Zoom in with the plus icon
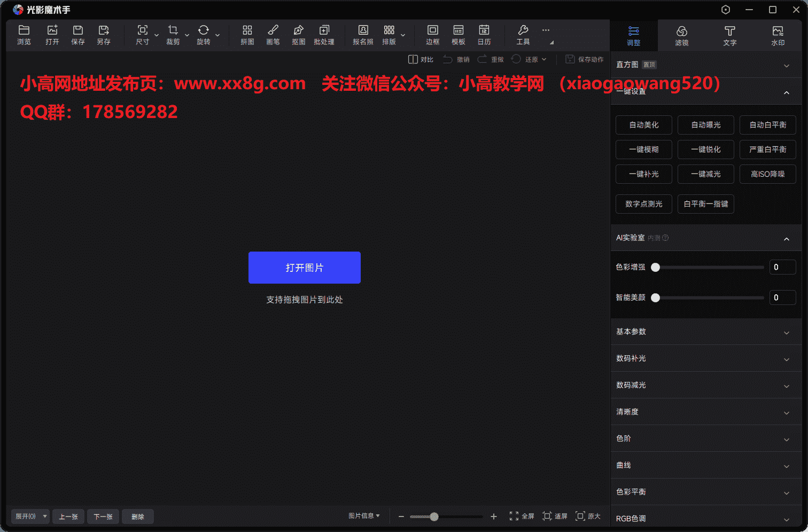 coord(494,517)
